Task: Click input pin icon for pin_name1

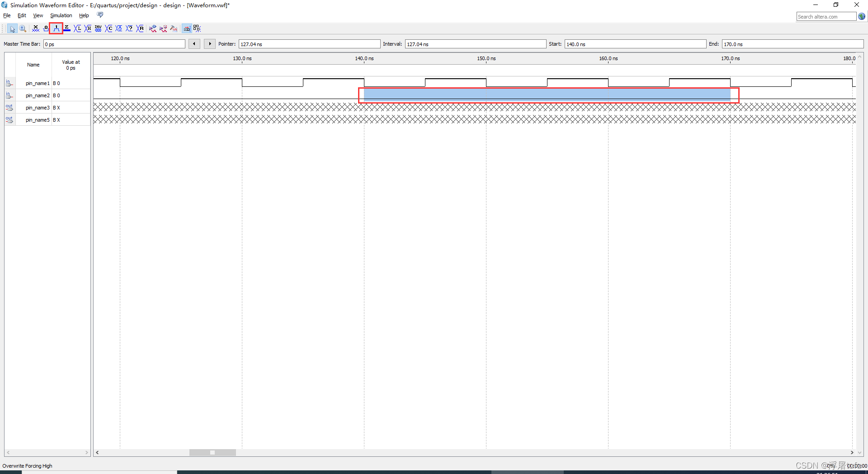Action: pos(9,83)
